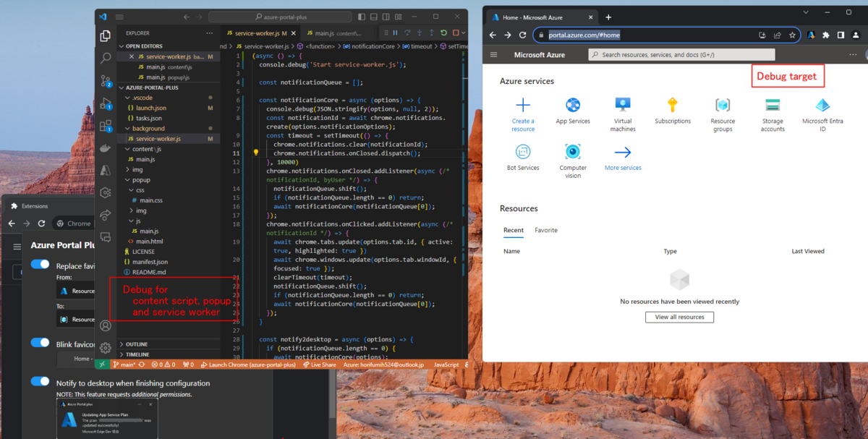This screenshot has width=868, height=439.
Task: Open Azure Portal Plus extension icon in Chrome
Action: point(811,35)
